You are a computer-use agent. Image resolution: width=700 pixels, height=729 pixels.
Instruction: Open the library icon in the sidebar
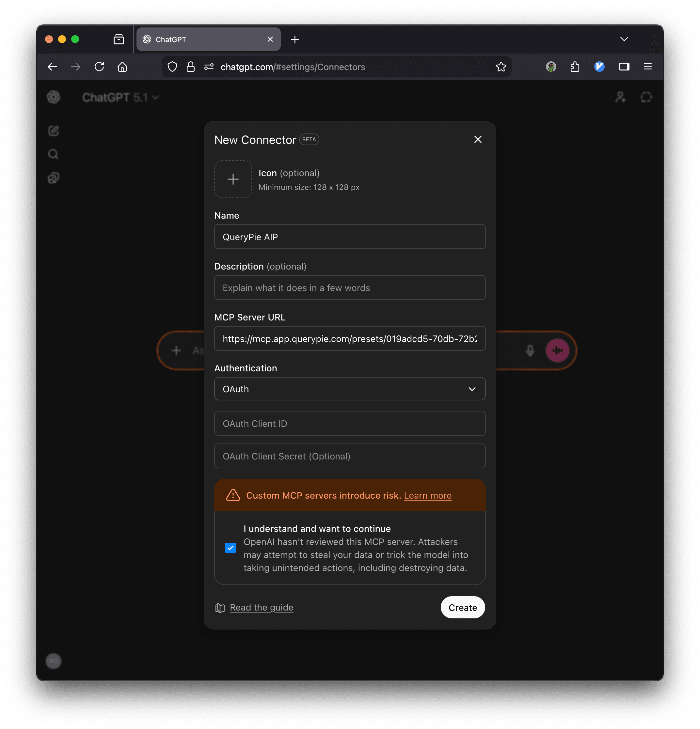[53, 178]
